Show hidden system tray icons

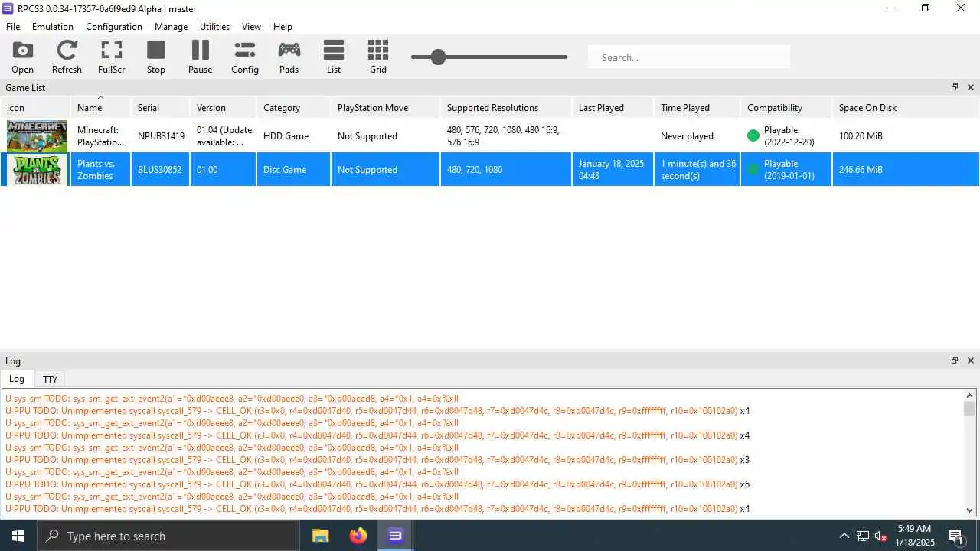844,536
